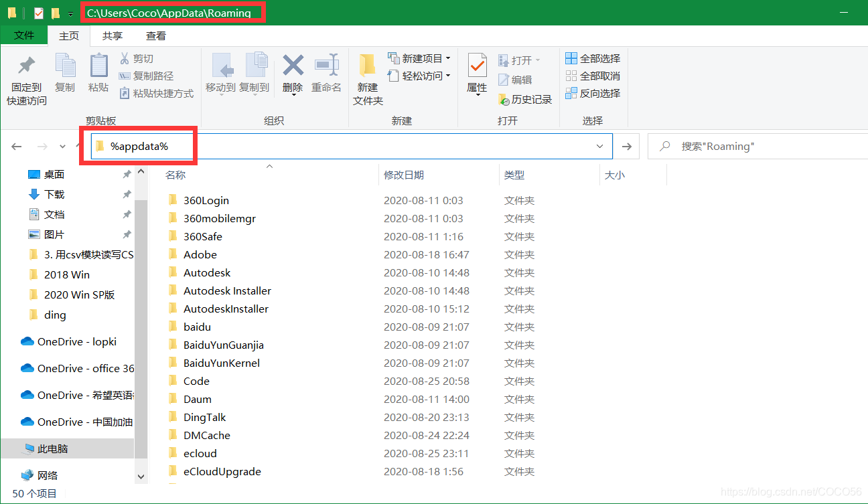The image size is (868, 504).
Task: Expand the address bar dropdown chevron
Action: 599,146
